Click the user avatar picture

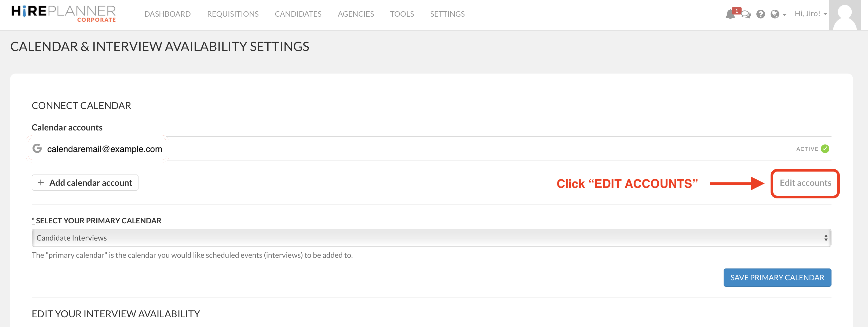click(844, 15)
